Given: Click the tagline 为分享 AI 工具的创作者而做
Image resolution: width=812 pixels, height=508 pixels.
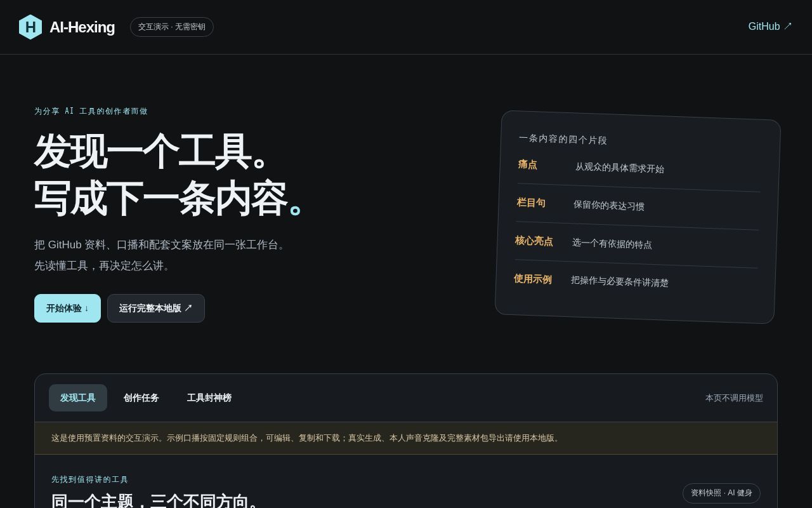Looking at the screenshot, I should (91, 111).
